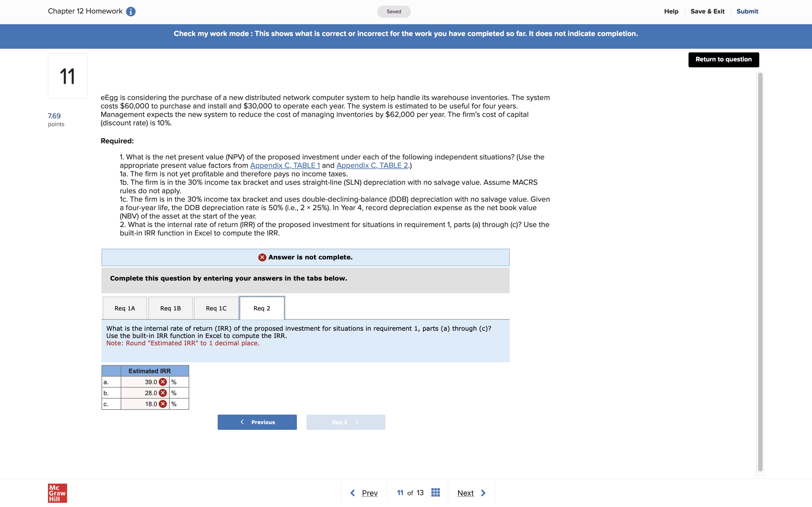Click the vertical scrollbar on the right
Image resolution: width=812 pixels, height=507 pixels.
760,272
